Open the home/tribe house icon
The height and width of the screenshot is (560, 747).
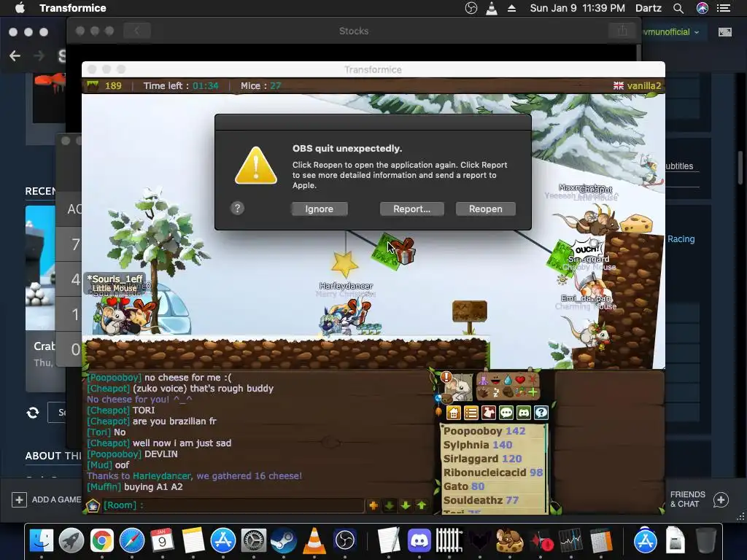[x=454, y=413]
